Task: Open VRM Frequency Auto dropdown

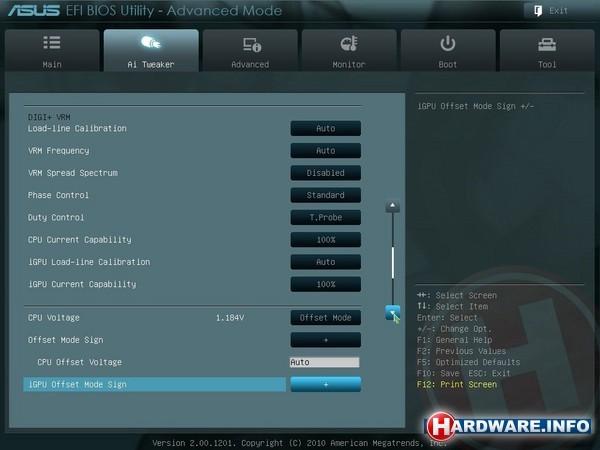Action: coord(326,150)
